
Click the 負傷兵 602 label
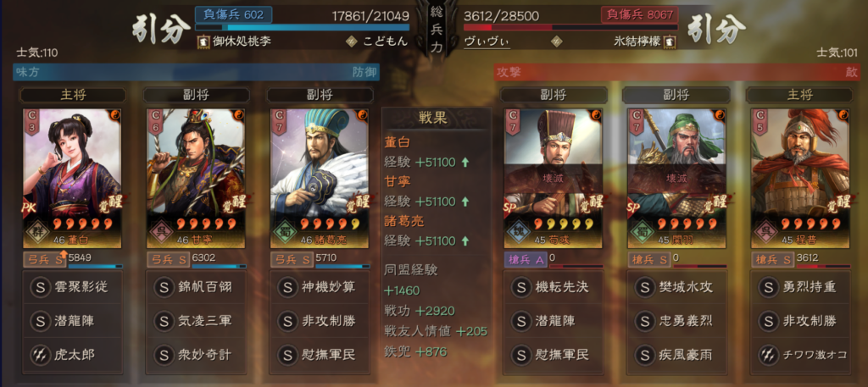click(x=233, y=15)
